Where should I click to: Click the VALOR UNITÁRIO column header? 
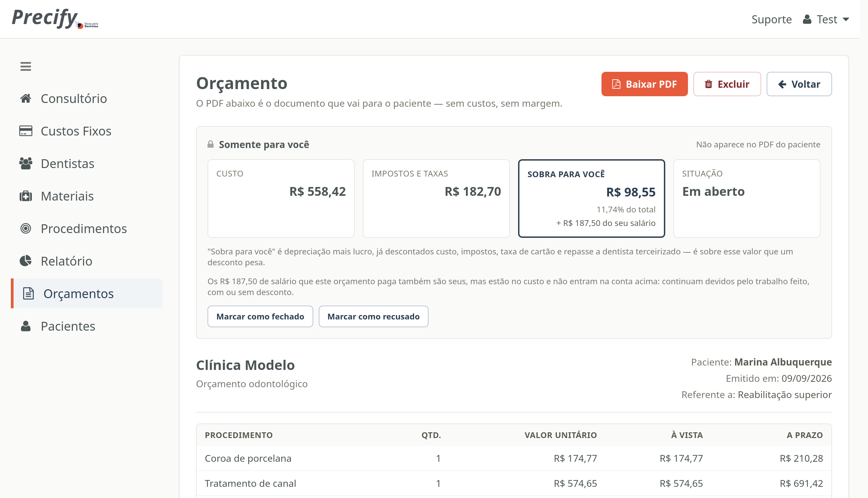561,435
